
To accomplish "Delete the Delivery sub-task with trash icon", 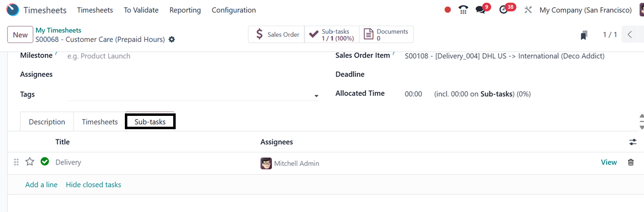I will [x=631, y=162].
